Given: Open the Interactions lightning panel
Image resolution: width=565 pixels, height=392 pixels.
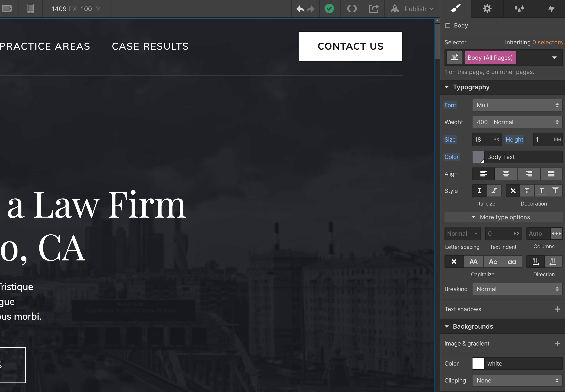Looking at the screenshot, I should pyautogui.click(x=551, y=9).
